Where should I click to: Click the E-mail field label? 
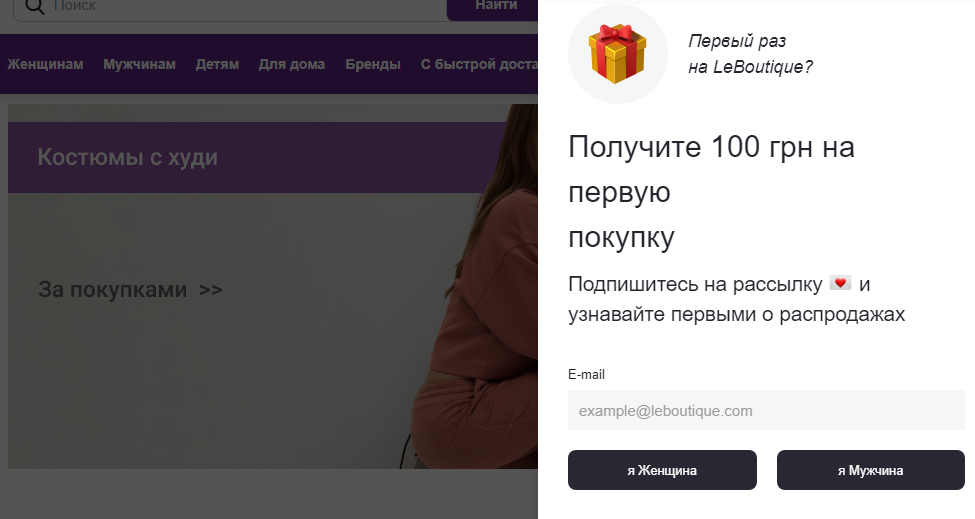(586, 375)
